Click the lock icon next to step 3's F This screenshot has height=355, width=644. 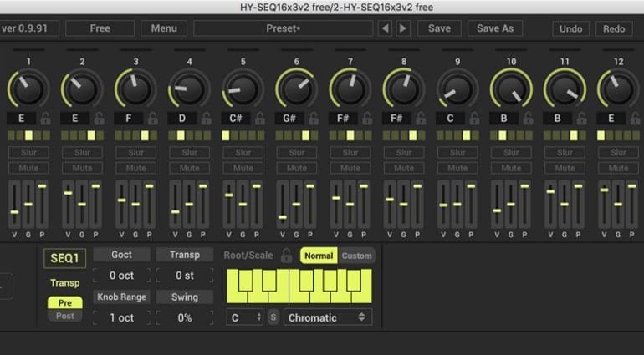click(x=153, y=119)
